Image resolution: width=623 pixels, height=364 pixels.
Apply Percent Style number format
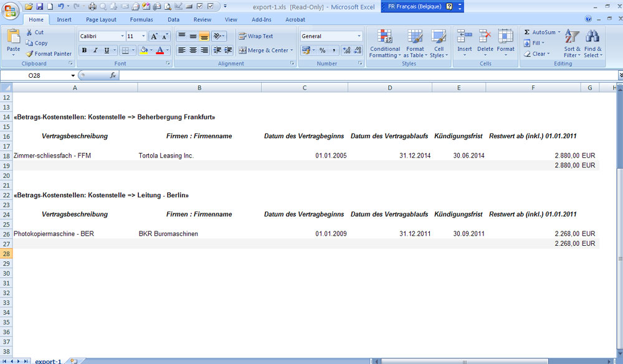pyautogui.click(x=322, y=50)
